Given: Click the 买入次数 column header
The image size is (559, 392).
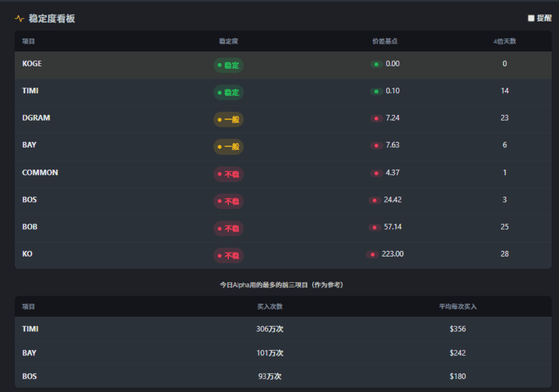Looking at the screenshot, I should 270,307.
